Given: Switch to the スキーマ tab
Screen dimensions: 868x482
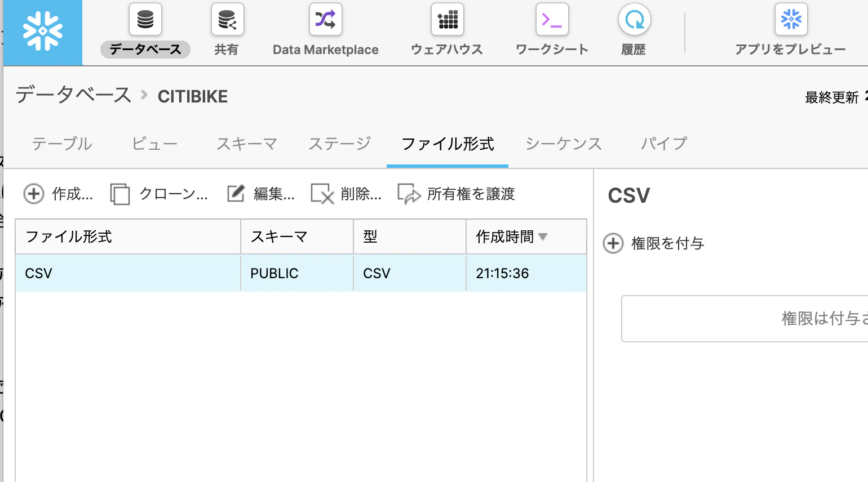Looking at the screenshot, I should click(247, 144).
